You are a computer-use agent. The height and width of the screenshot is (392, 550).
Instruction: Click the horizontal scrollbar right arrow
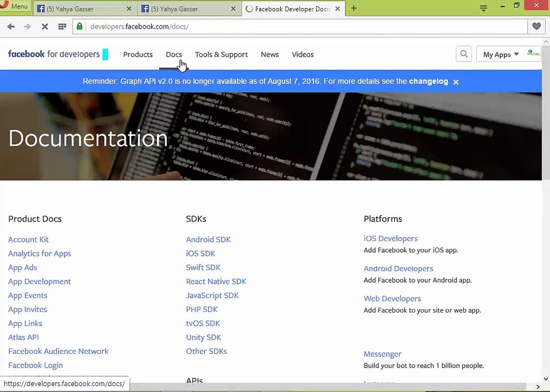pyautogui.click(x=538, y=387)
